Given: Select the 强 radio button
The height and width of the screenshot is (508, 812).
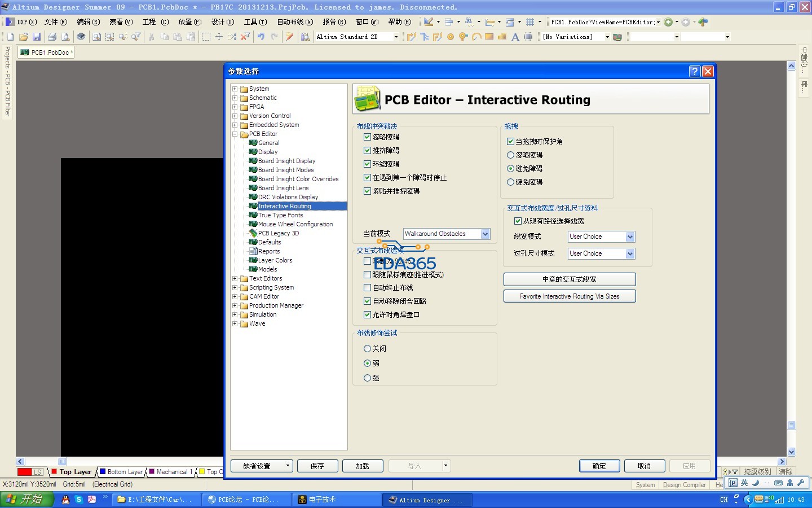Looking at the screenshot, I should 368,378.
